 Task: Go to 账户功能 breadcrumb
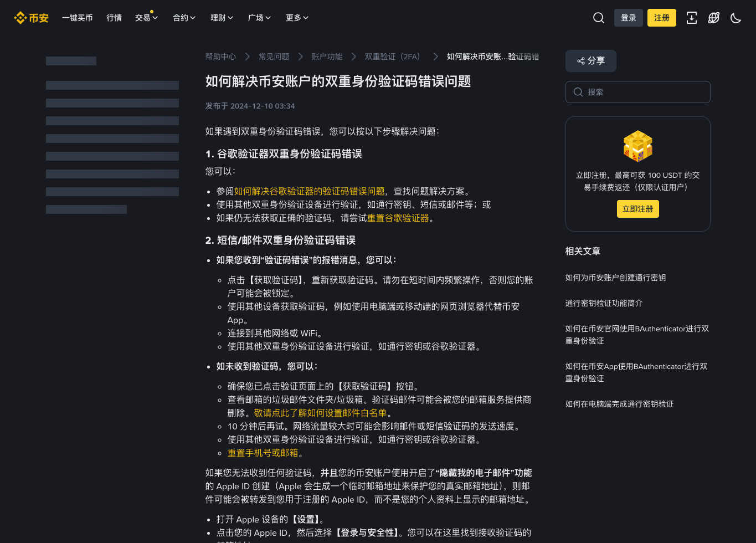(327, 57)
